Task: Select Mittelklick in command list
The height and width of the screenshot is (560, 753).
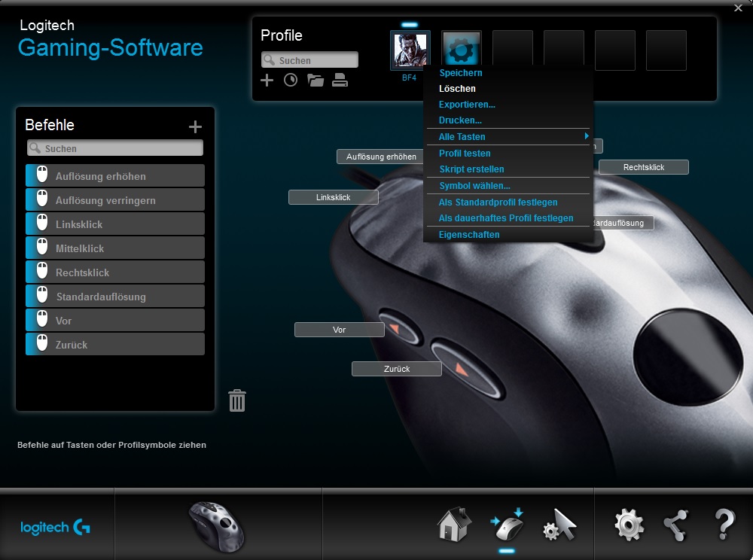Action: pos(115,248)
